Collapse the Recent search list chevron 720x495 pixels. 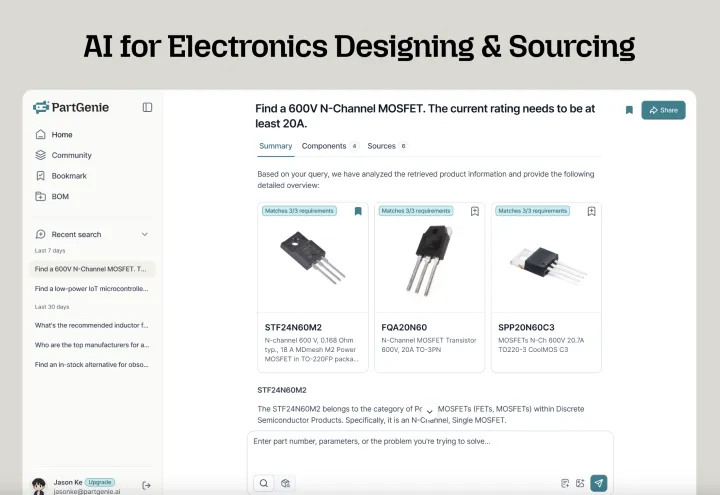pos(145,234)
